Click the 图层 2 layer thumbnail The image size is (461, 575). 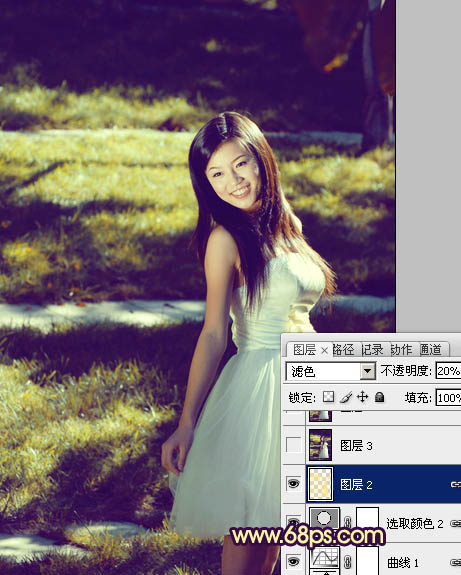pos(321,484)
